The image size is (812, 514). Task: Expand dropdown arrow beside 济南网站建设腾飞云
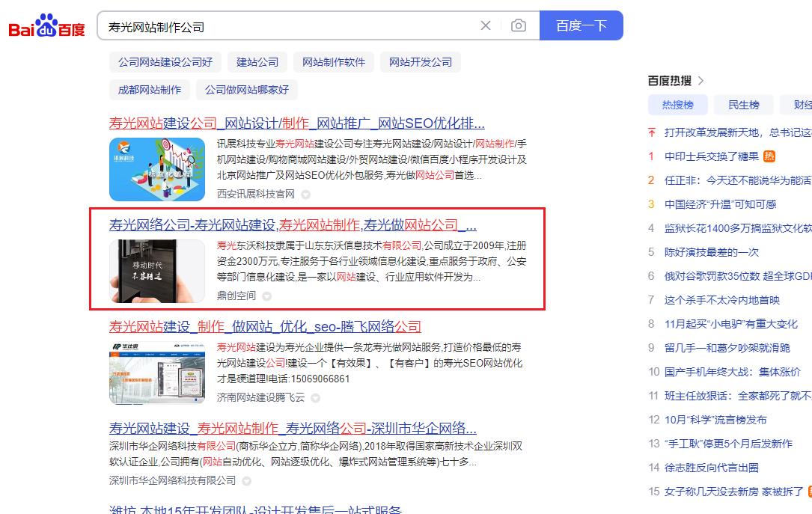point(315,398)
